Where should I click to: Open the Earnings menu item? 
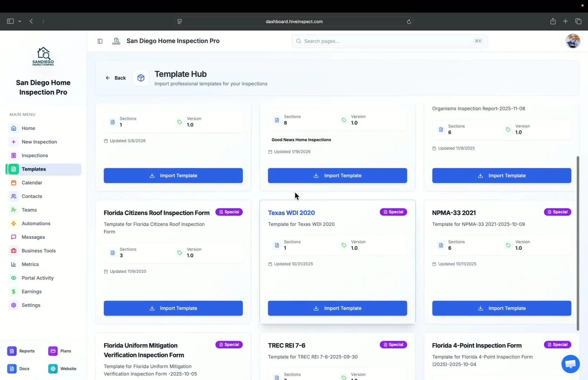pyautogui.click(x=44, y=292)
